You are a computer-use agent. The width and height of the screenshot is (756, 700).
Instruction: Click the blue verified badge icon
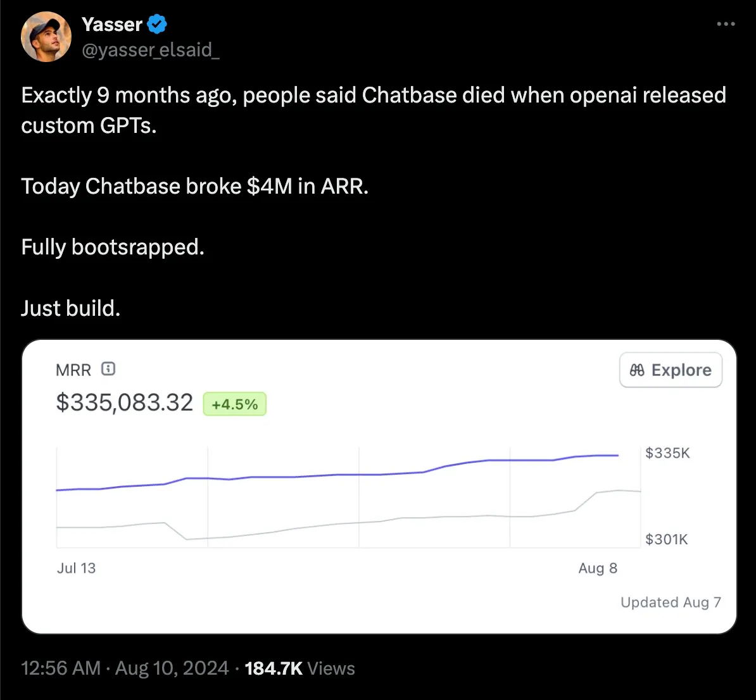point(157,25)
